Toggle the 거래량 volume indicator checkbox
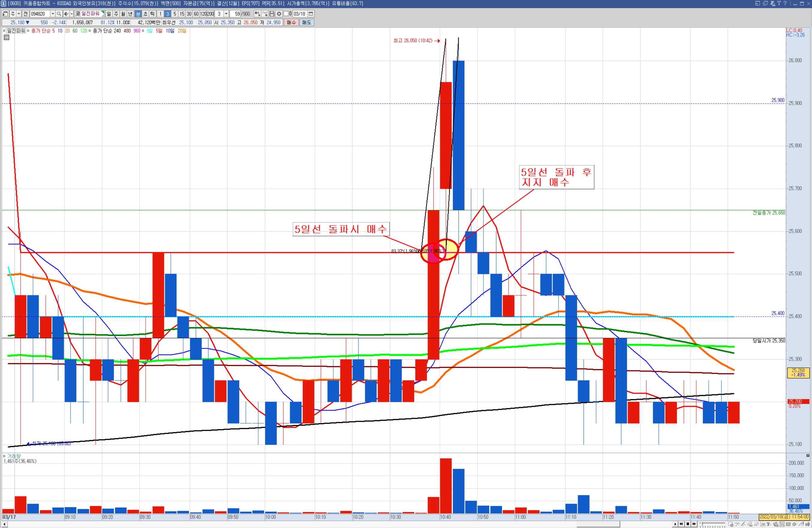This screenshot has width=812, height=528. tap(4, 456)
